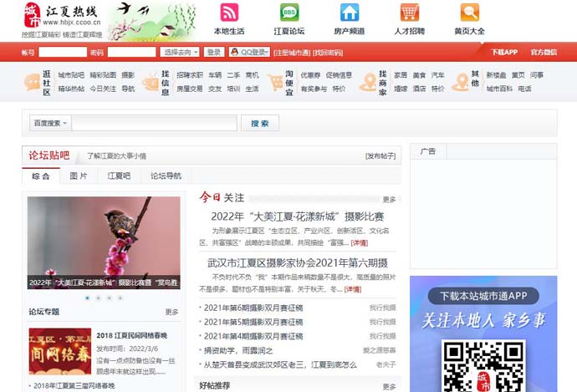Open the 论坛贴吧 section heading
Screen dimensions: 577x392
[49, 155]
